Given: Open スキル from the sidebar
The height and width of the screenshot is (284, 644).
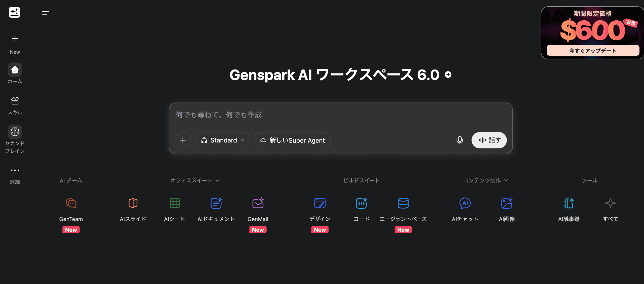Looking at the screenshot, I should (x=15, y=105).
